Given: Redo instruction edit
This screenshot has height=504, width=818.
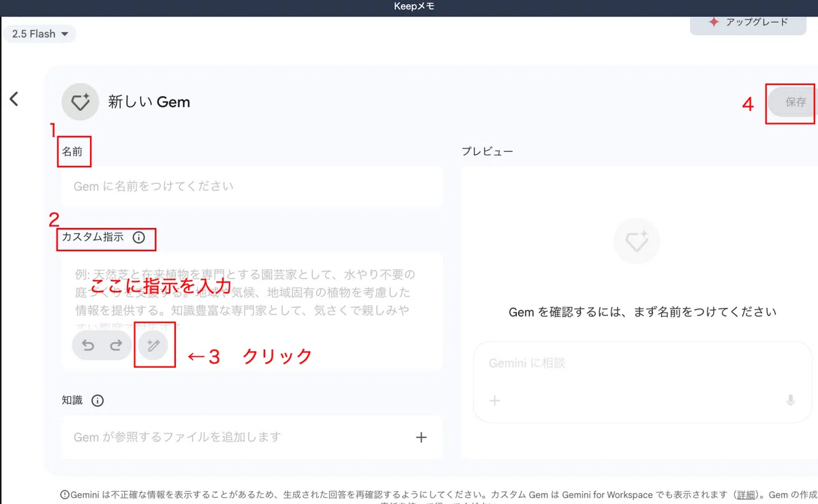Looking at the screenshot, I should [116, 345].
